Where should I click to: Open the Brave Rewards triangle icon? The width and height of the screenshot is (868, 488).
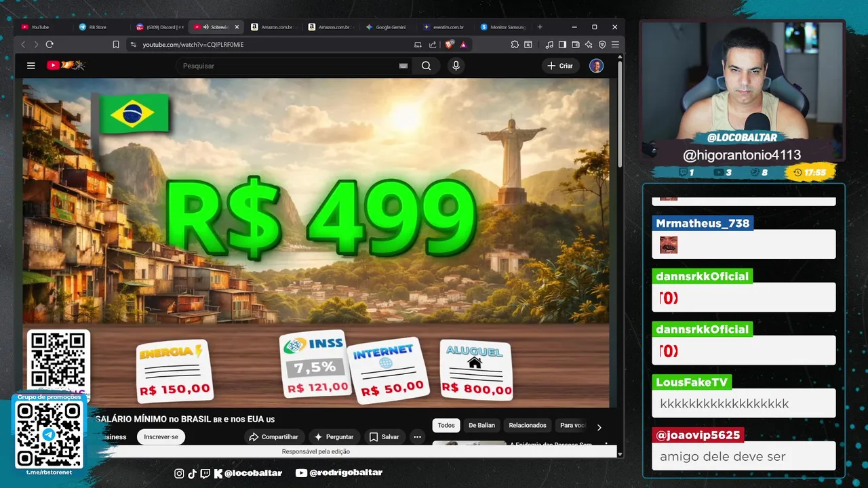[x=463, y=45]
